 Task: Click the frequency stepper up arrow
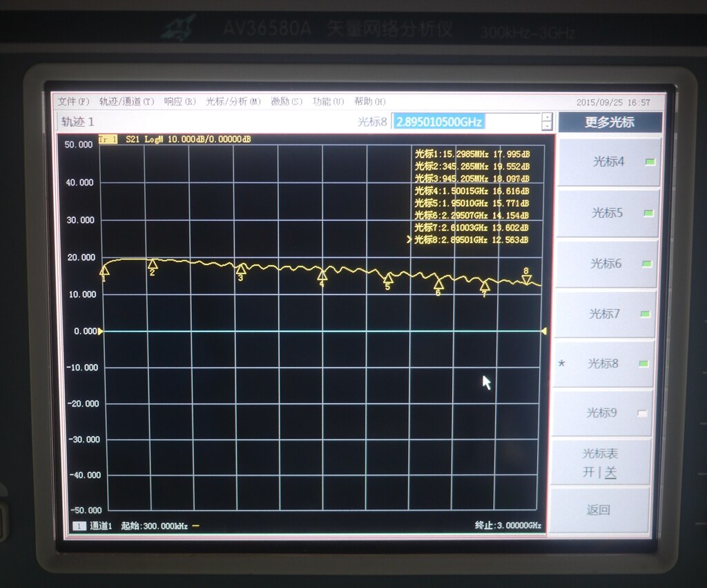click(547, 117)
